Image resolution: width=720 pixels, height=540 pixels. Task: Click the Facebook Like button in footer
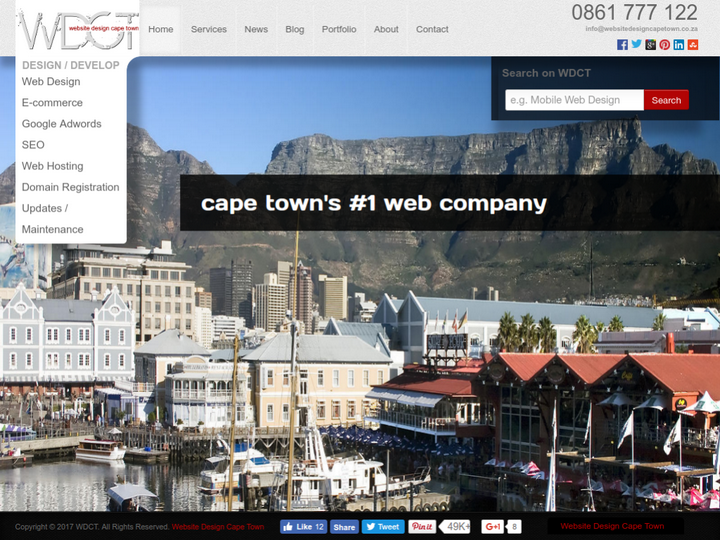click(303, 526)
